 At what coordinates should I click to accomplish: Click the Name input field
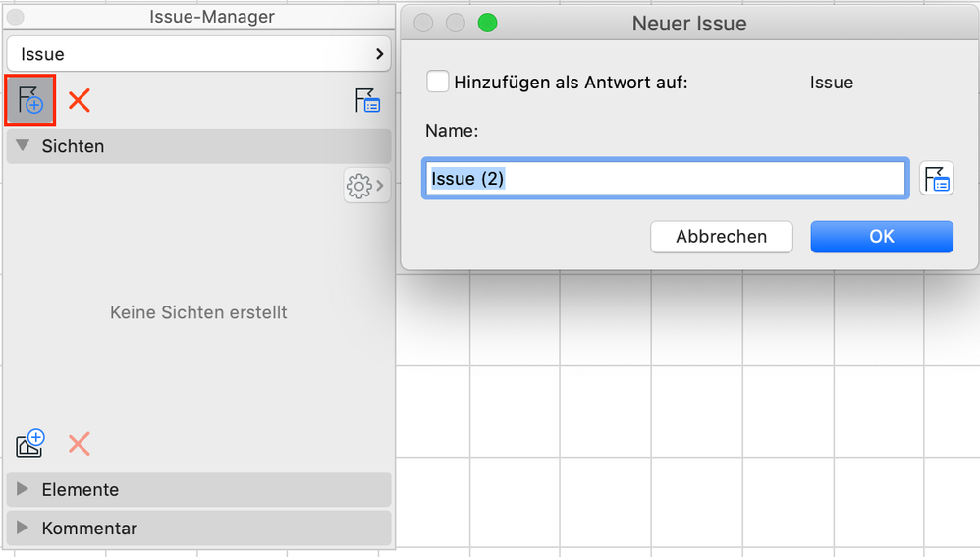[665, 179]
